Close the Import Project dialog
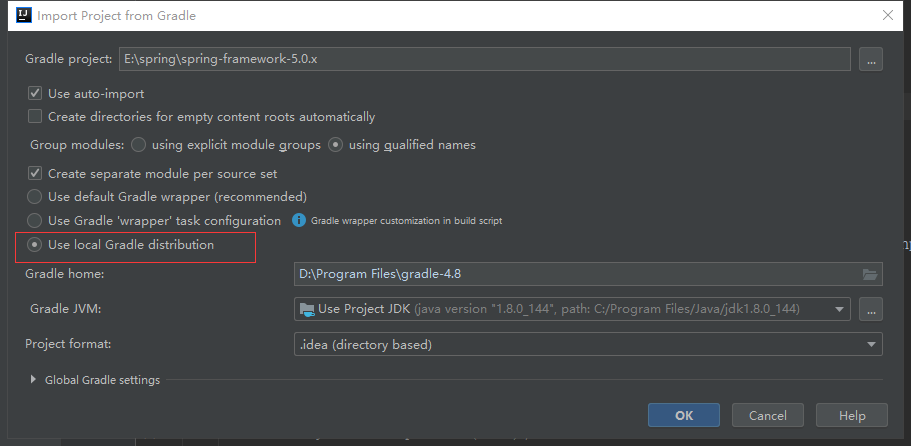Viewport: 911px width, 446px height. point(887,16)
